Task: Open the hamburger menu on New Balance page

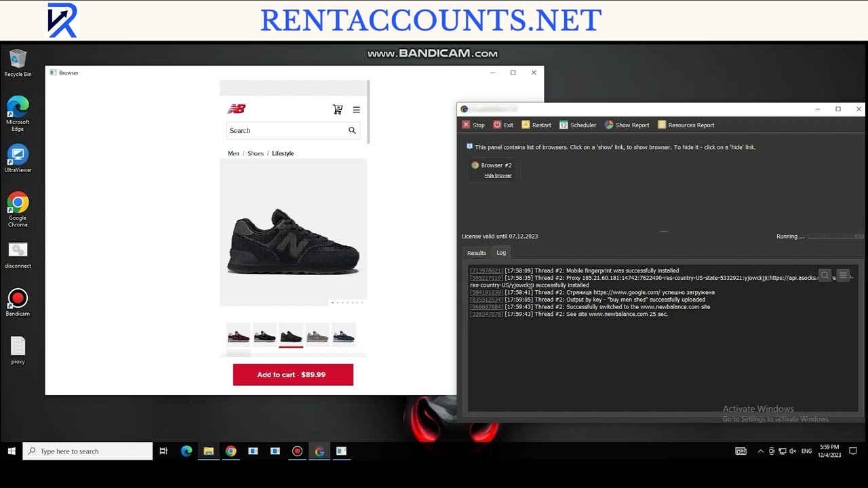Action: [x=356, y=110]
